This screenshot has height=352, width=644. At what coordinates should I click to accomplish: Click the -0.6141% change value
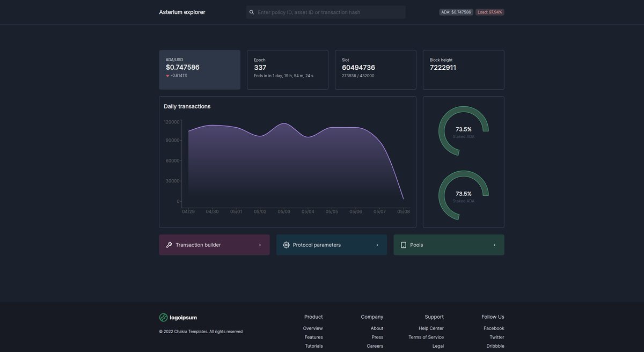pyautogui.click(x=179, y=76)
